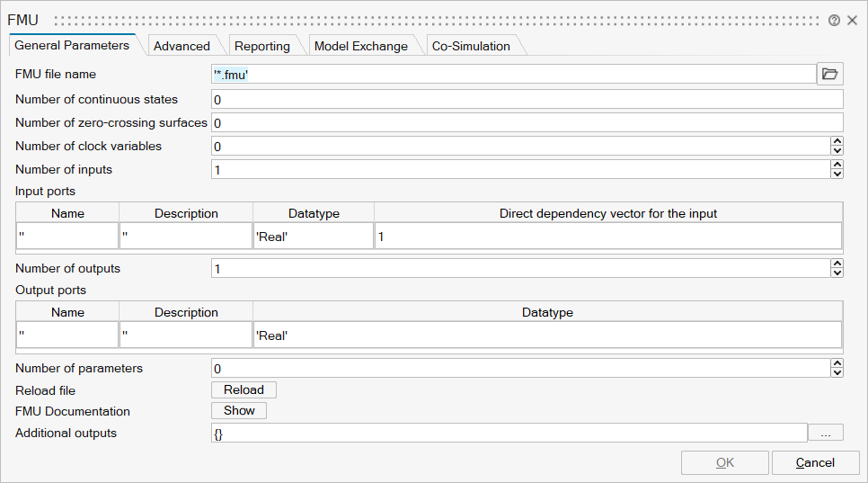
Task: Click Show for FMU Documentation
Action: pos(239,411)
